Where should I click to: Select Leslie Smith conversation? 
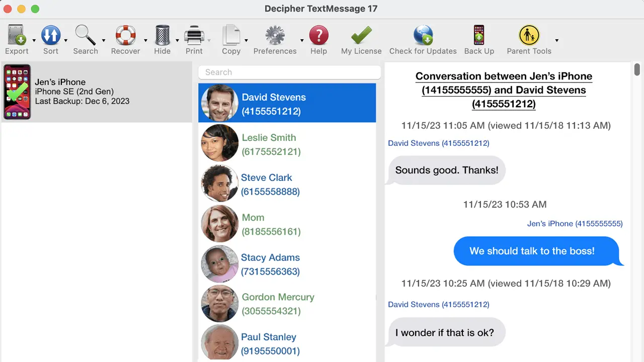coord(287,144)
